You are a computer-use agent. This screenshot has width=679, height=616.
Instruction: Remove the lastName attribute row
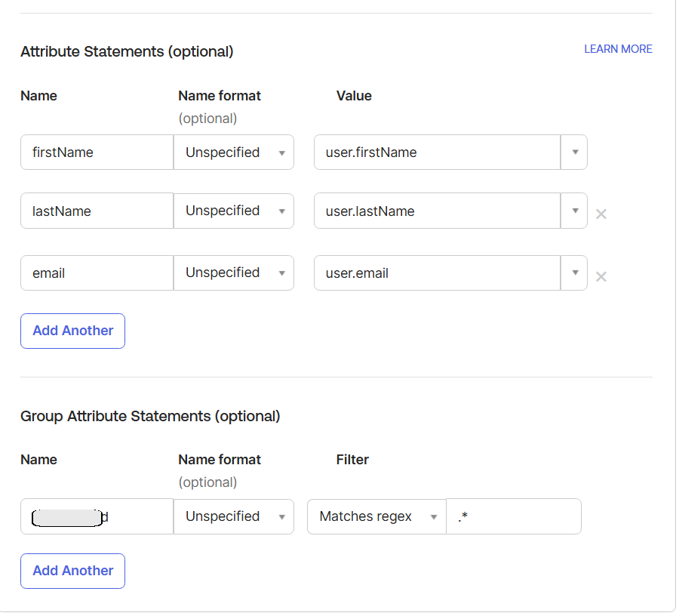click(x=601, y=214)
